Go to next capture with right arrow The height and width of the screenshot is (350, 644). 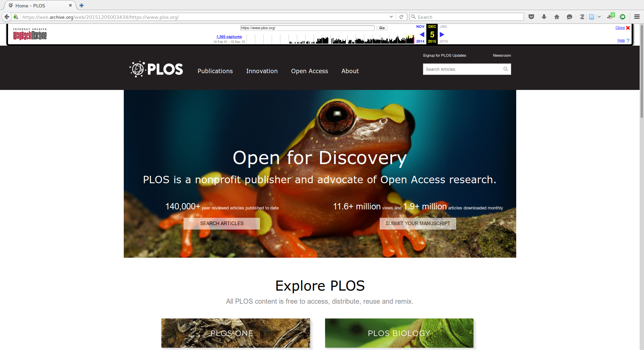pyautogui.click(x=442, y=34)
